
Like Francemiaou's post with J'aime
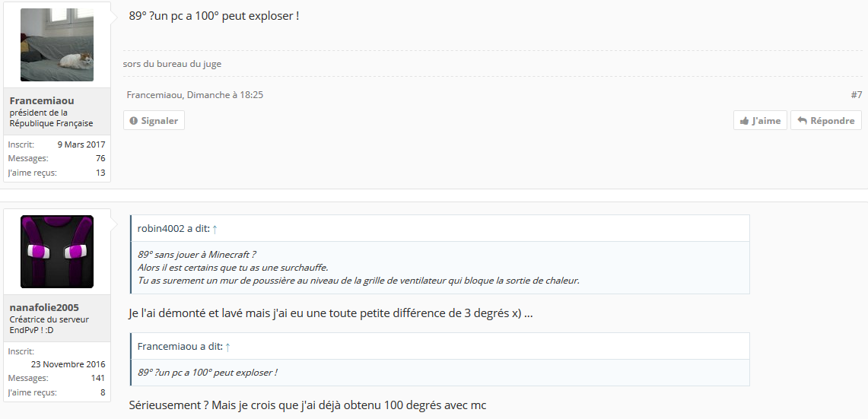point(760,120)
